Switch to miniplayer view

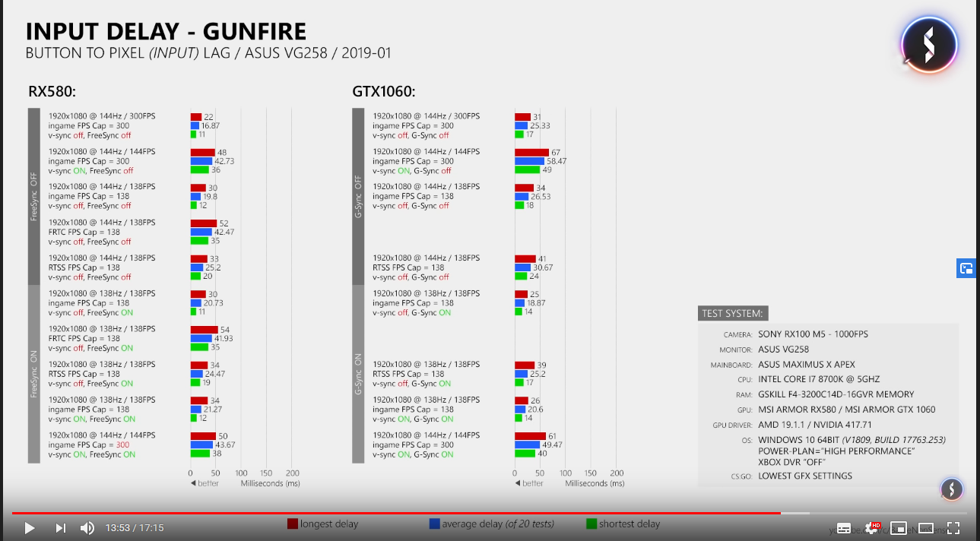click(x=899, y=528)
